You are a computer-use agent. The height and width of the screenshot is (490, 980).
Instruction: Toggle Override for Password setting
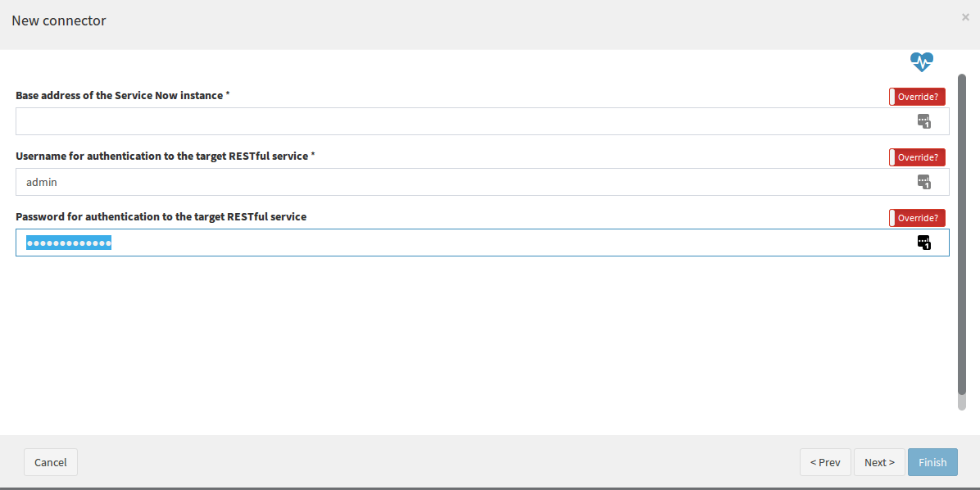[917, 218]
